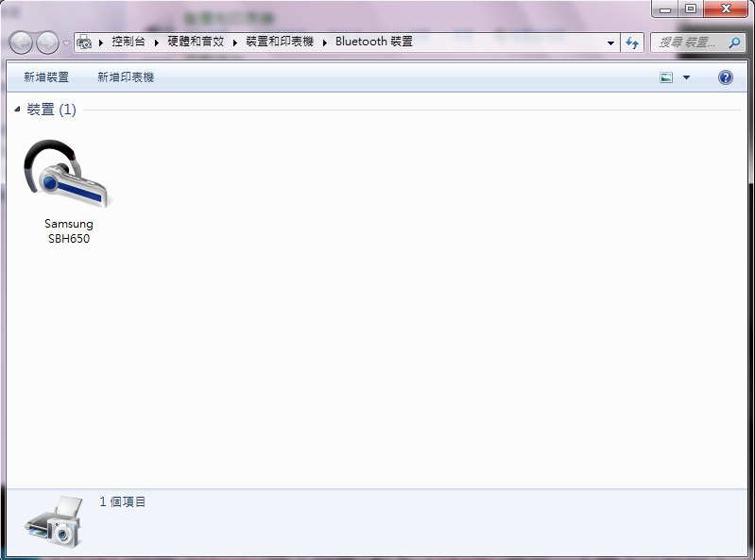The image size is (755, 560).
Task: Collapse the 裝置 (1) group
Action: [17, 110]
